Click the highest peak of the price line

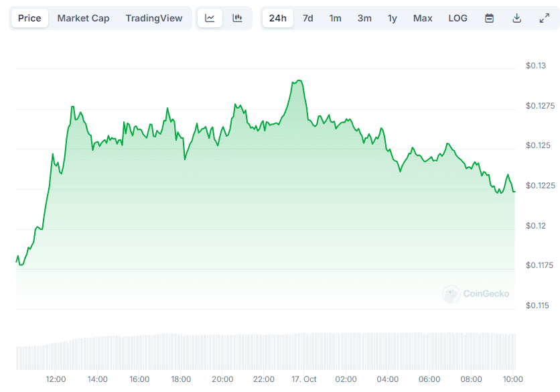tap(298, 80)
